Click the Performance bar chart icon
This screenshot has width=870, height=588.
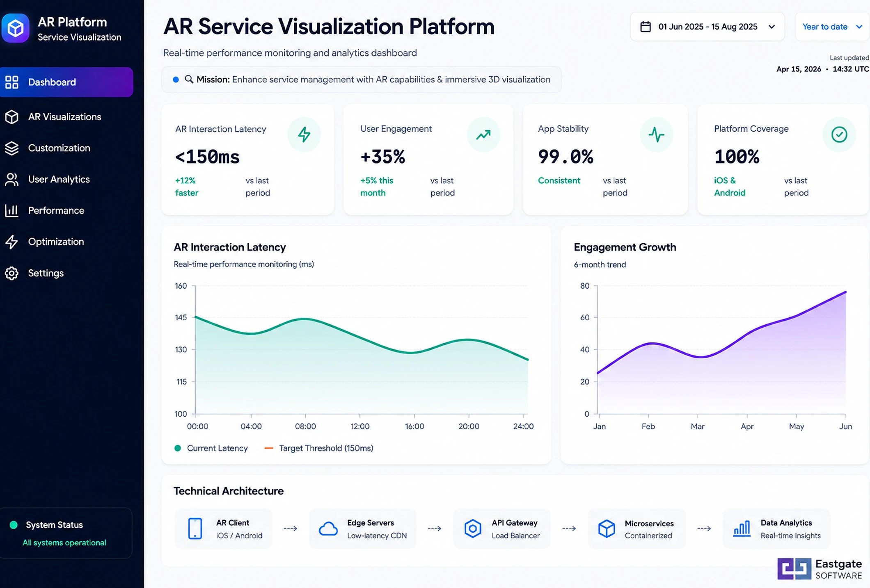(x=11, y=210)
